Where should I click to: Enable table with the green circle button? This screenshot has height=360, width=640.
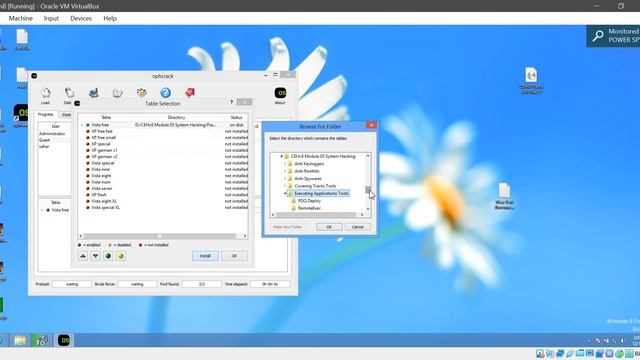(x=108, y=256)
